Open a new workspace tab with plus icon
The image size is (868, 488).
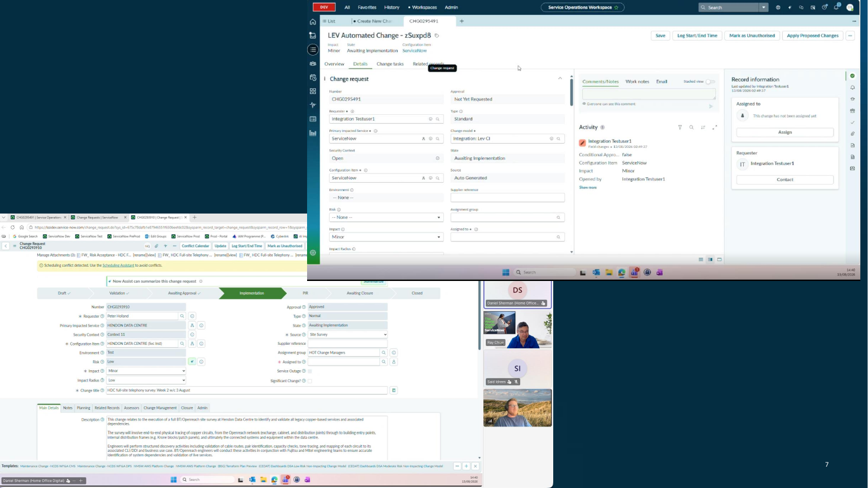(x=462, y=21)
